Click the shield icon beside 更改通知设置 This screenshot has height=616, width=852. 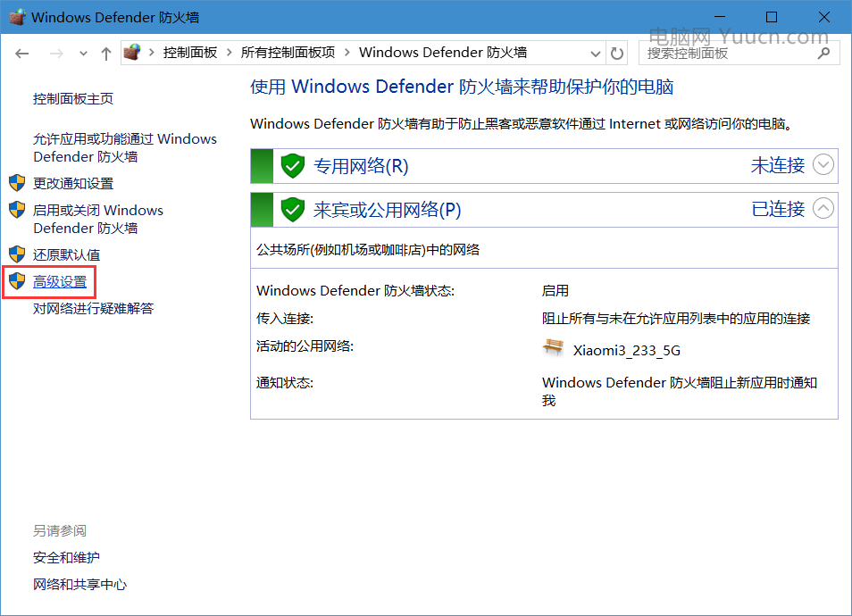17,183
